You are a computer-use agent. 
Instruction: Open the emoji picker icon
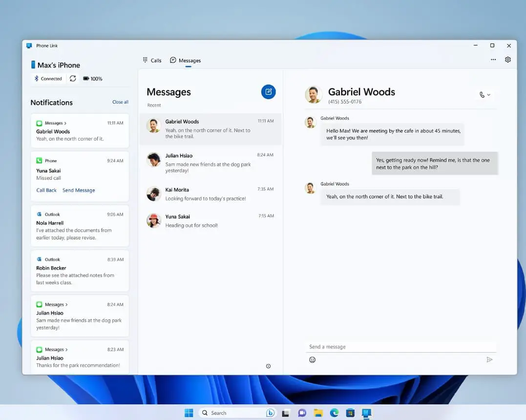point(313,360)
